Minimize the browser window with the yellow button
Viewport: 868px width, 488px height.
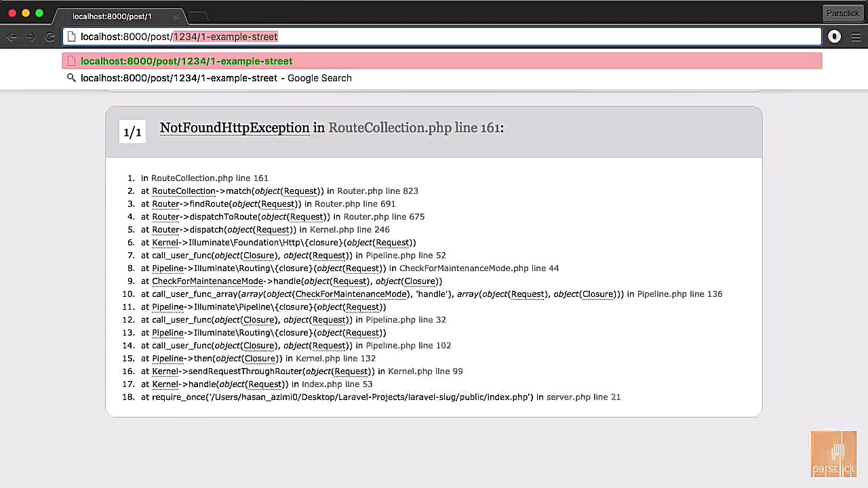(26, 13)
